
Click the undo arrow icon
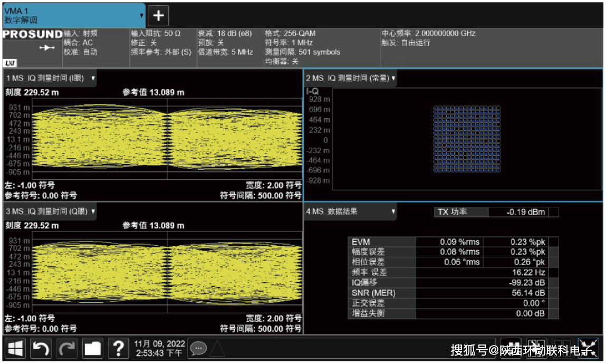point(41,348)
